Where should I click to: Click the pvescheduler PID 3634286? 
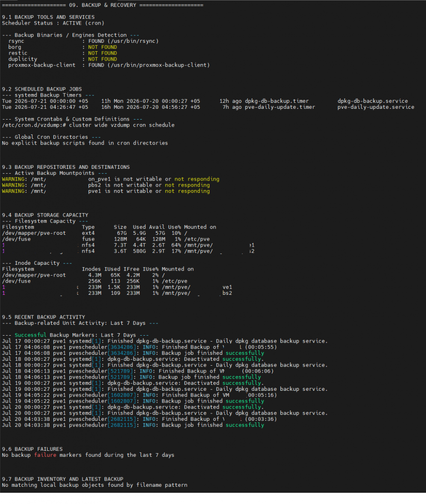point(122,347)
